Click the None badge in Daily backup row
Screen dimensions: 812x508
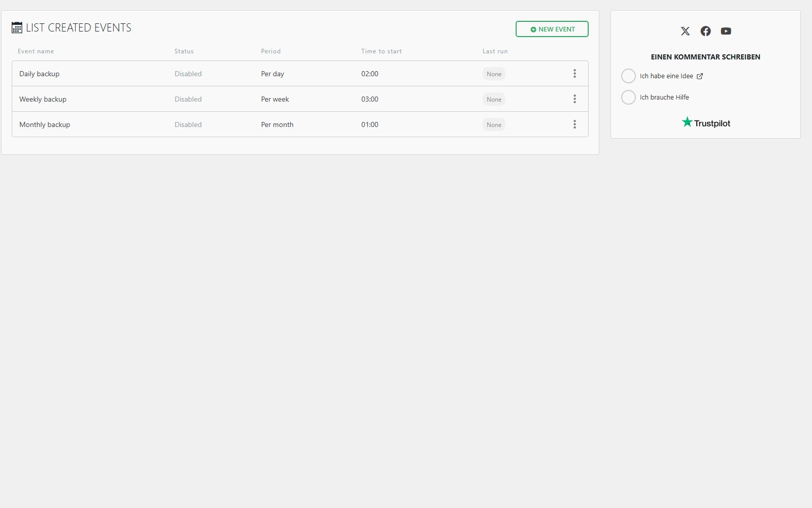494,74
